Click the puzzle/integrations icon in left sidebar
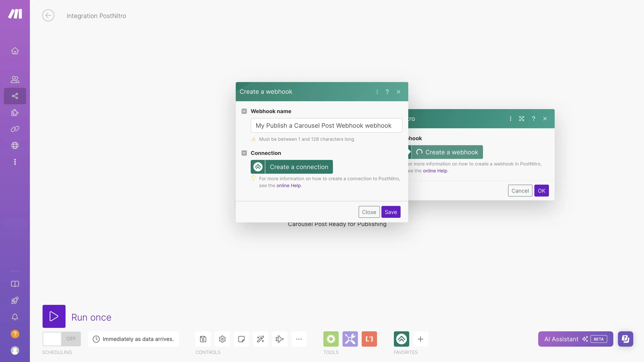The image size is (644, 362). (x=15, y=112)
